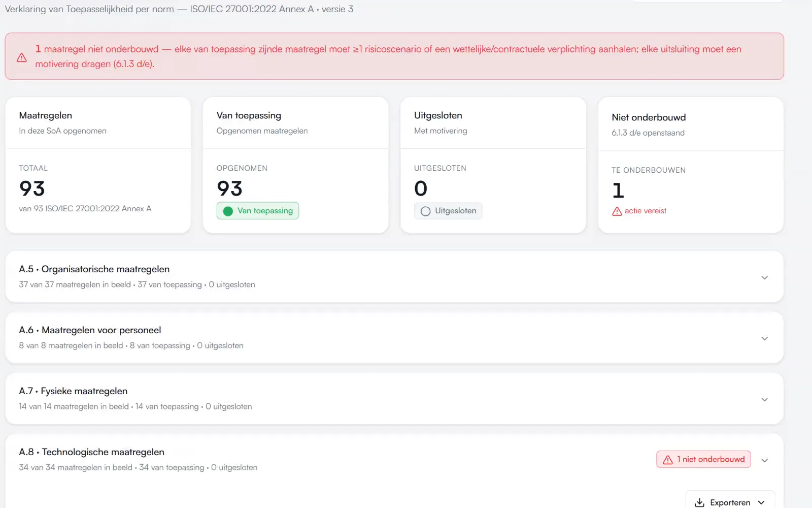Click '6.1.3 d/e openstaand' subtitle

648,133
